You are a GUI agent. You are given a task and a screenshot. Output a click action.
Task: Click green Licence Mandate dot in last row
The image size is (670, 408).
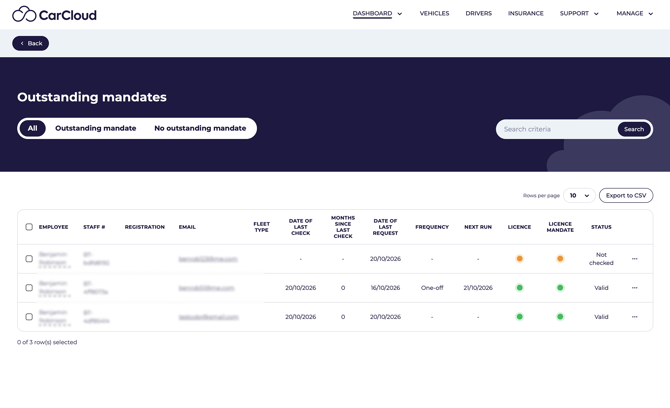560,317
